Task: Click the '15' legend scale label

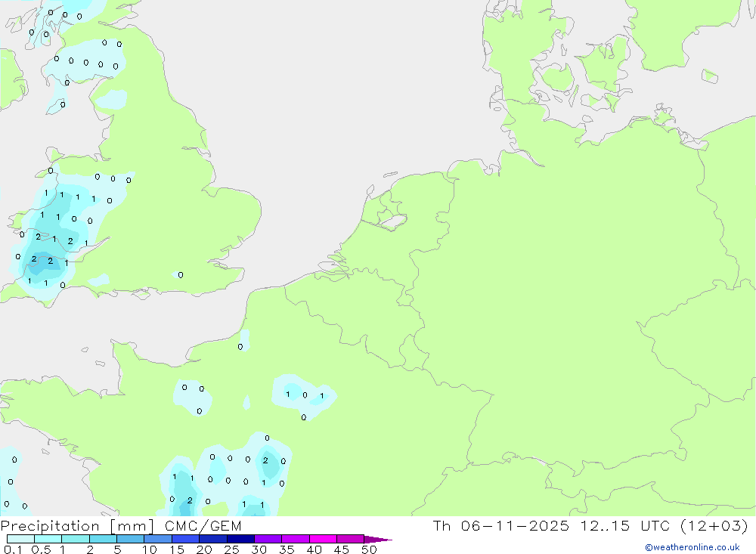Action: pos(177,549)
